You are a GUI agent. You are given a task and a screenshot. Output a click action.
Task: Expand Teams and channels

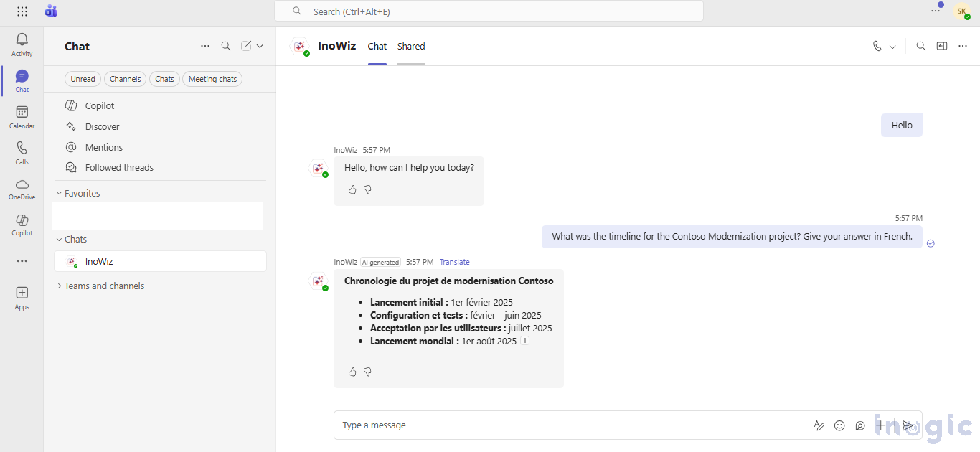(104, 286)
